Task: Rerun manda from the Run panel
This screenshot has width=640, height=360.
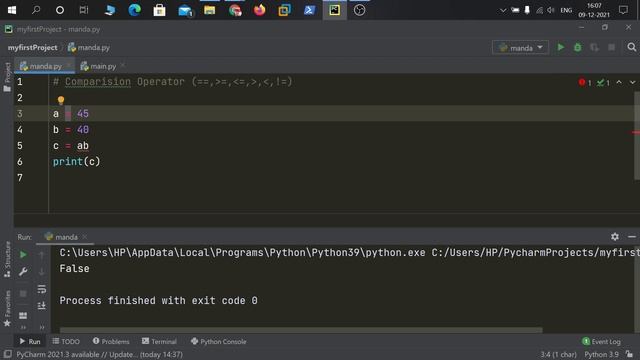Action: [x=23, y=255]
